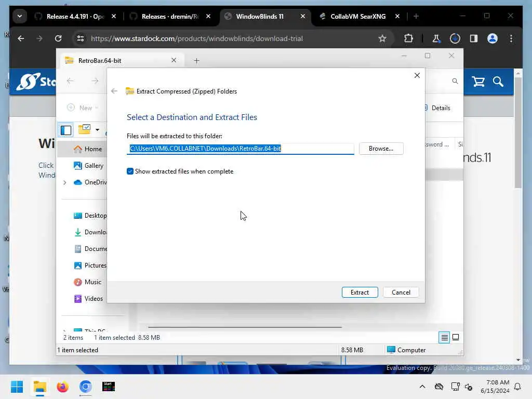This screenshot has width=532, height=399.
Task: Open Chrome Labs flask icon
Action: click(436, 38)
